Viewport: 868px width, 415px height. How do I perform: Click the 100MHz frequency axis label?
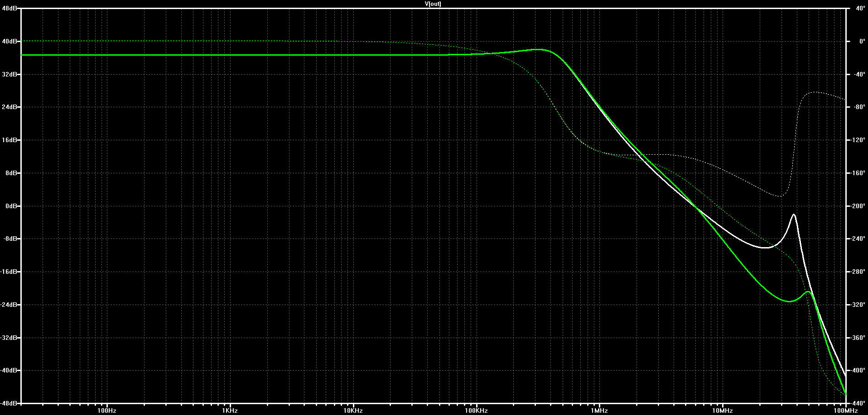(x=846, y=411)
